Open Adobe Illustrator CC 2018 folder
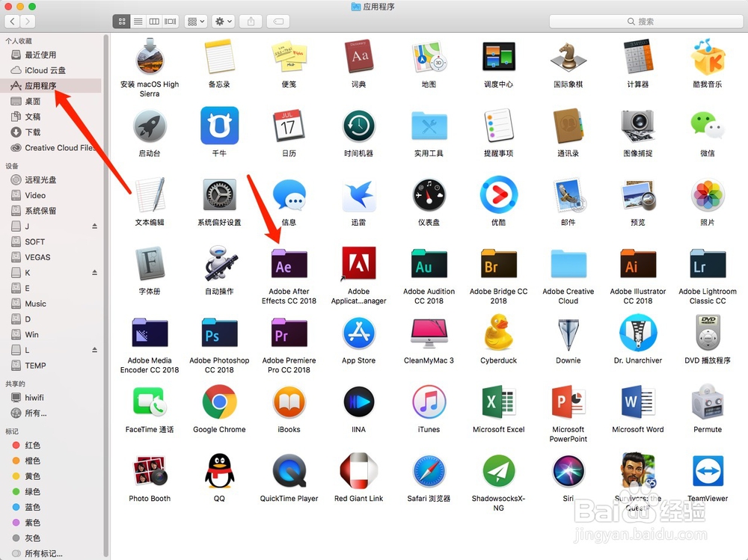 [x=638, y=264]
